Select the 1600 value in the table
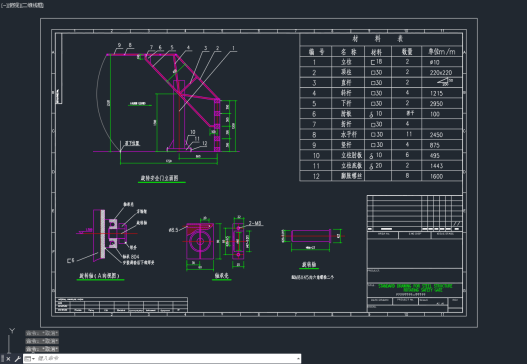 tap(436, 176)
